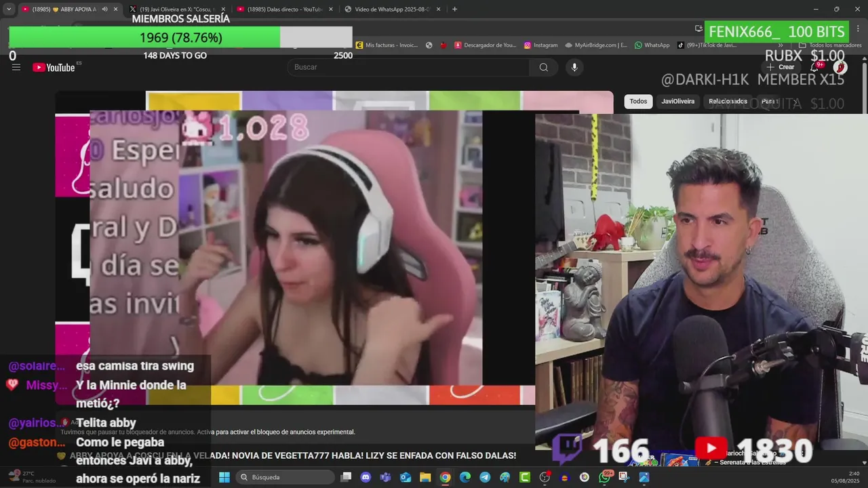Open Telegram from the taskbar
Image resolution: width=868 pixels, height=488 pixels.
[485, 477]
